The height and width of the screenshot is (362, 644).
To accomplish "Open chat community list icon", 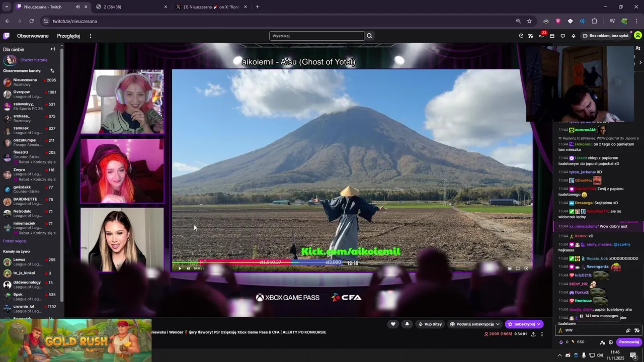I will pyautogui.click(x=637, y=48).
